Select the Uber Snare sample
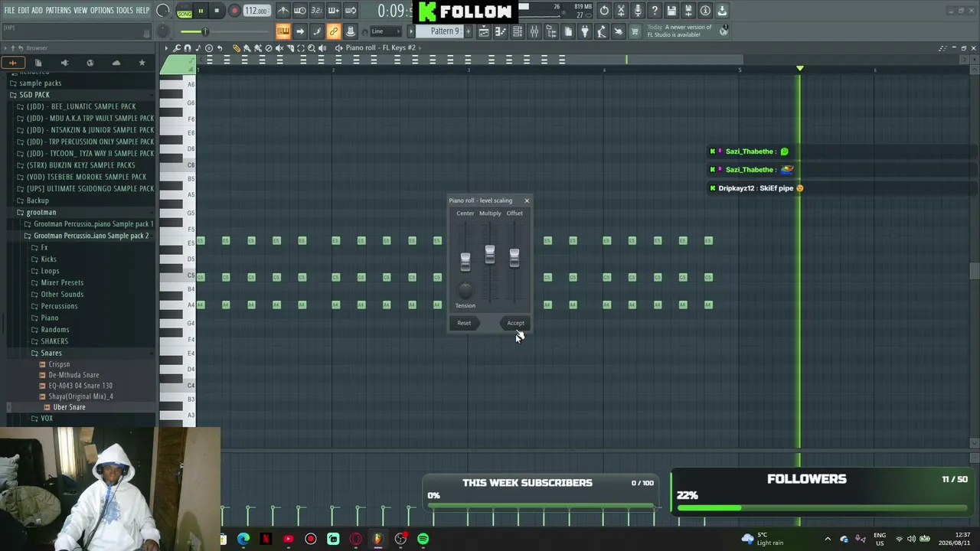The height and width of the screenshot is (551, 980). 69,407
